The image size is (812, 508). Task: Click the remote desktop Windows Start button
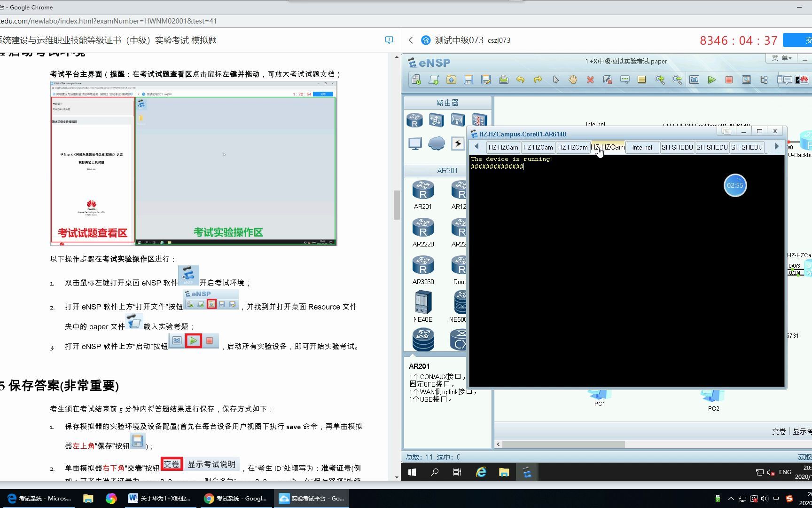(412, 472)
